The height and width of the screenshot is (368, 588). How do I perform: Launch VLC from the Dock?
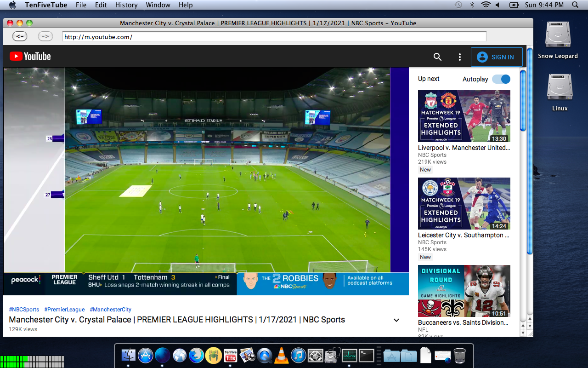pos(281,355)
